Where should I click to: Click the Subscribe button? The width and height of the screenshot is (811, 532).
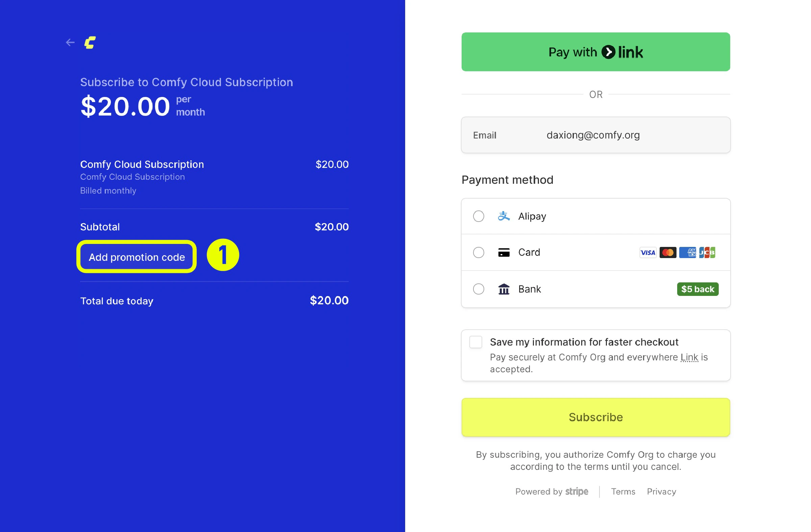click(x=595, y=417)
